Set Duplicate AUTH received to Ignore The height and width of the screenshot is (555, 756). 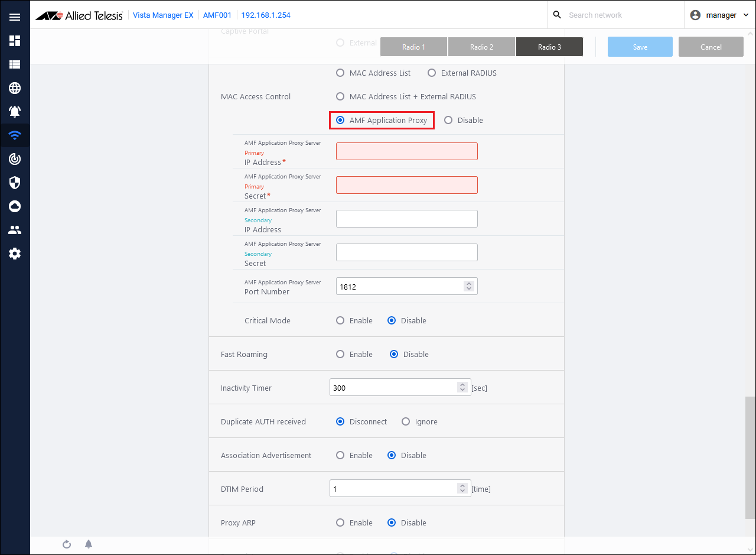pyautogui.click(x=406, y=422)
